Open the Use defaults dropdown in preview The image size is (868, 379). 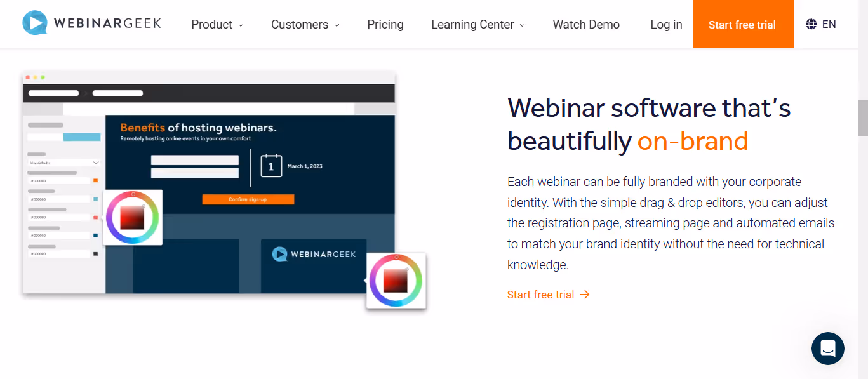click(x=64, y=163)
